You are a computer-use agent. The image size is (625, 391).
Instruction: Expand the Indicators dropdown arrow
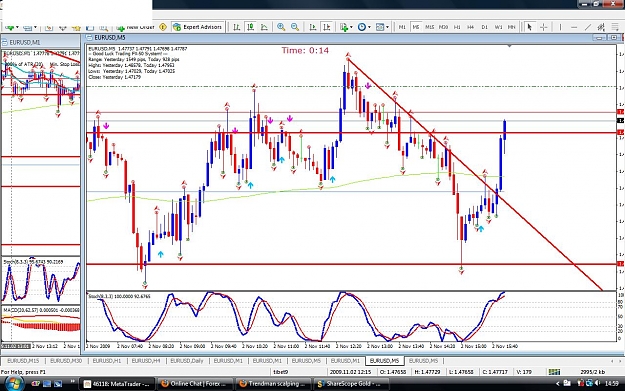[351, 27]
